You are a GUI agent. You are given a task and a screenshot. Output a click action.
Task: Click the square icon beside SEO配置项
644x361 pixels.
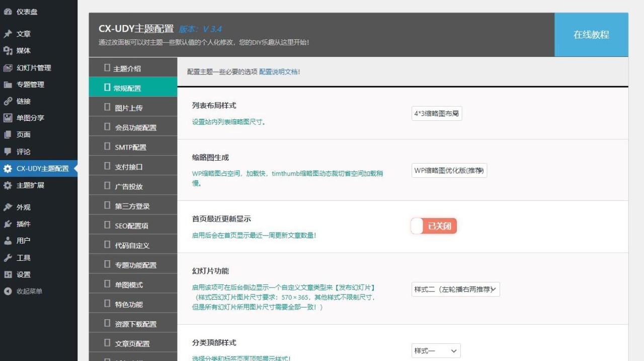[x=107, y=225]
